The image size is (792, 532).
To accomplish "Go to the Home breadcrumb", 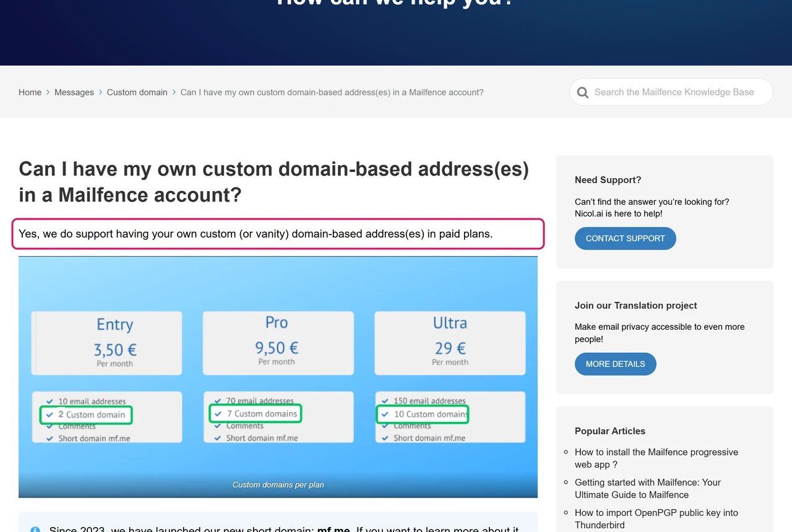I will [x=30, y=92].
